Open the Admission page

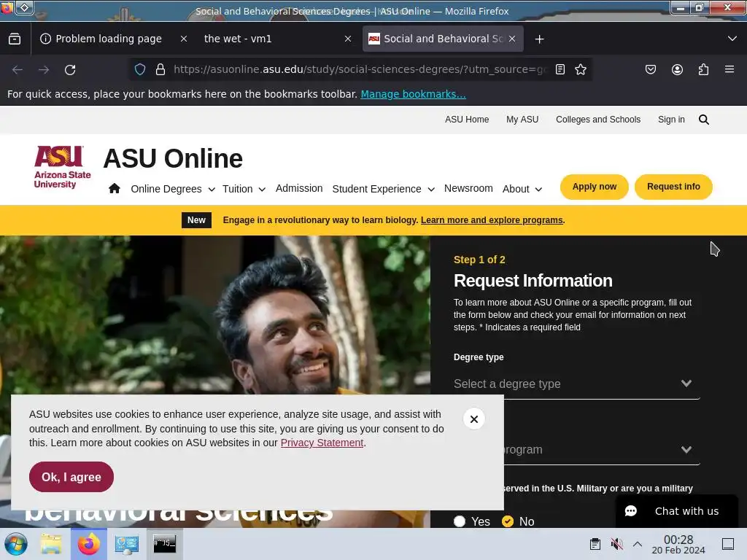(299, 189)
